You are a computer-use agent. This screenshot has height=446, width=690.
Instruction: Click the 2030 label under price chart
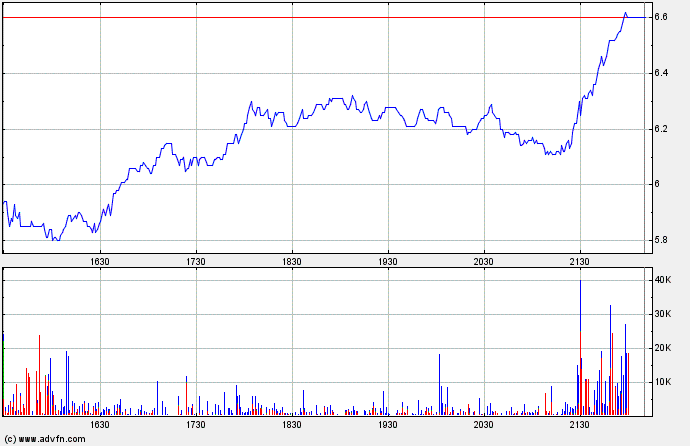pos(484,262)
